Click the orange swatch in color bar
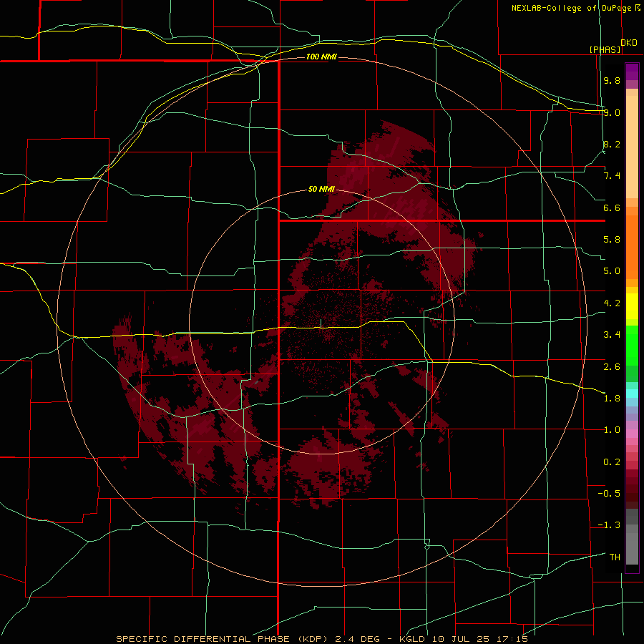The width and height of the screenshot is (644, 644). click(x=632, y=246)
